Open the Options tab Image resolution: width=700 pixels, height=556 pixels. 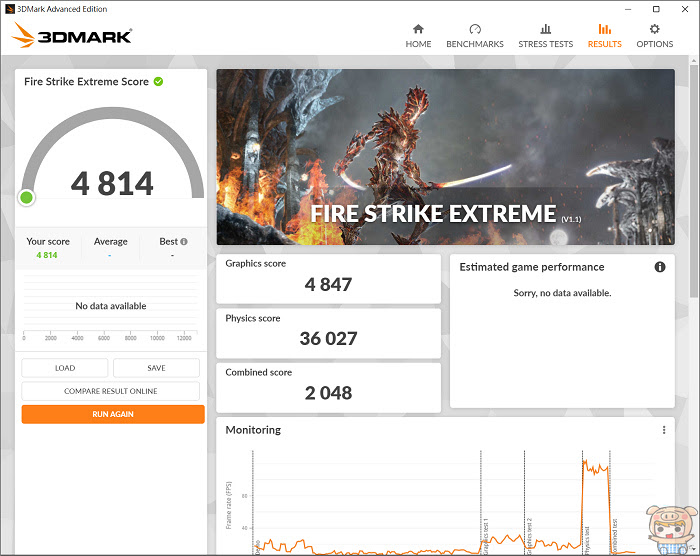click(654, 36)
